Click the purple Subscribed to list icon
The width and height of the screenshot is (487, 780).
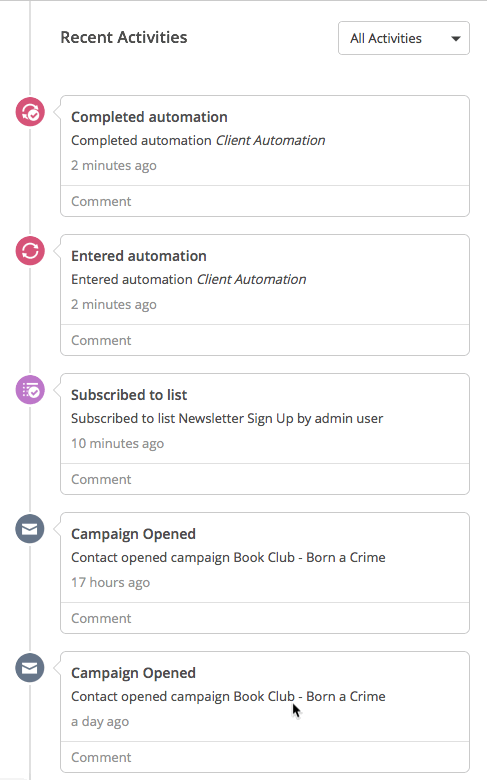30,390
